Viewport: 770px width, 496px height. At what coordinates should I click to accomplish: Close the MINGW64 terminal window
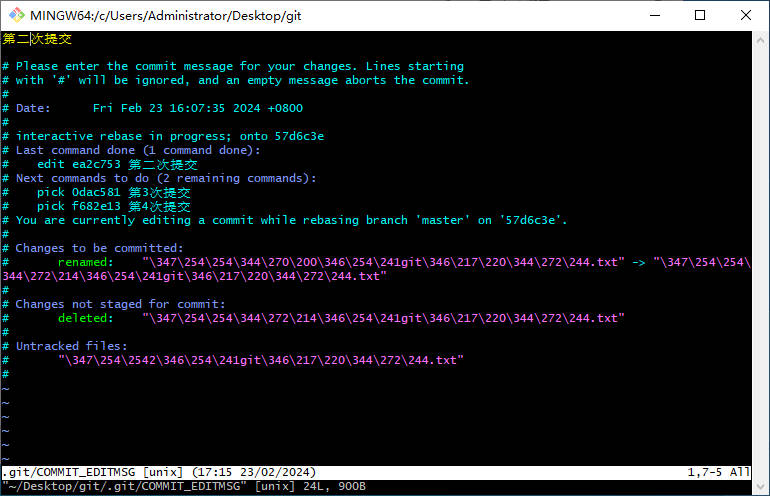(745, 15)
